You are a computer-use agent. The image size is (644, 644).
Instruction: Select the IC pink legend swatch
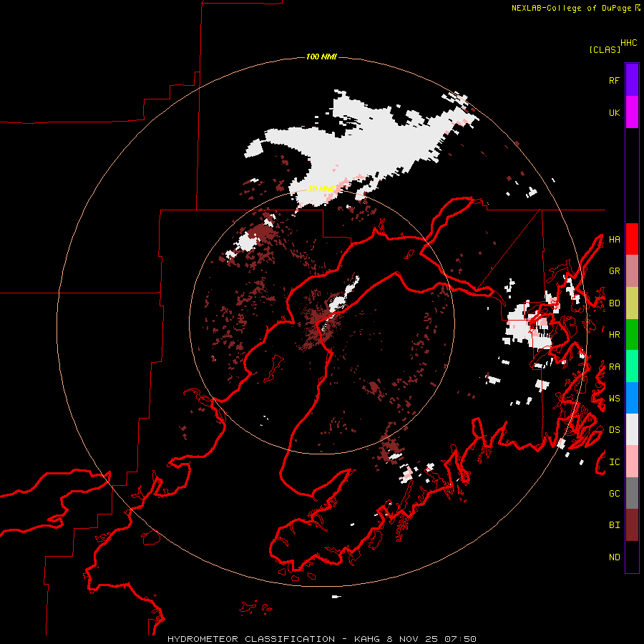[632, 462]
